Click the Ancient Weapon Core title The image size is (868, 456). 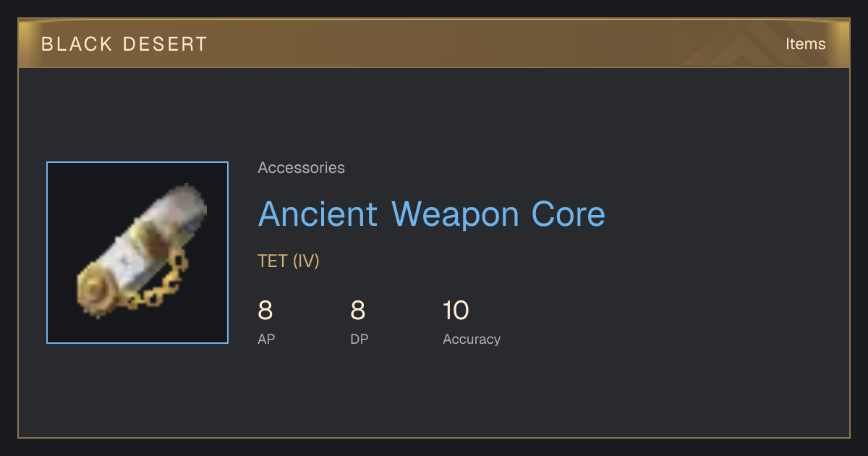click(431, 214)
